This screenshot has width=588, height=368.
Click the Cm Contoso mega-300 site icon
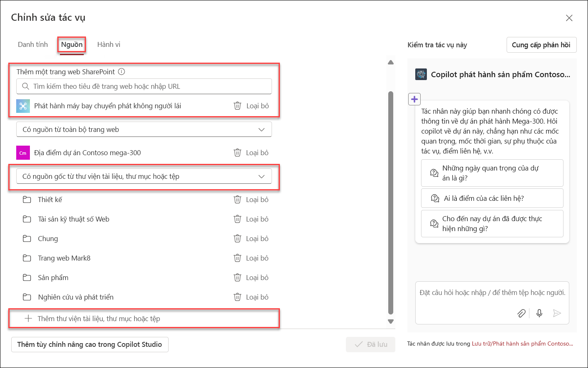(x=23, y=153)
